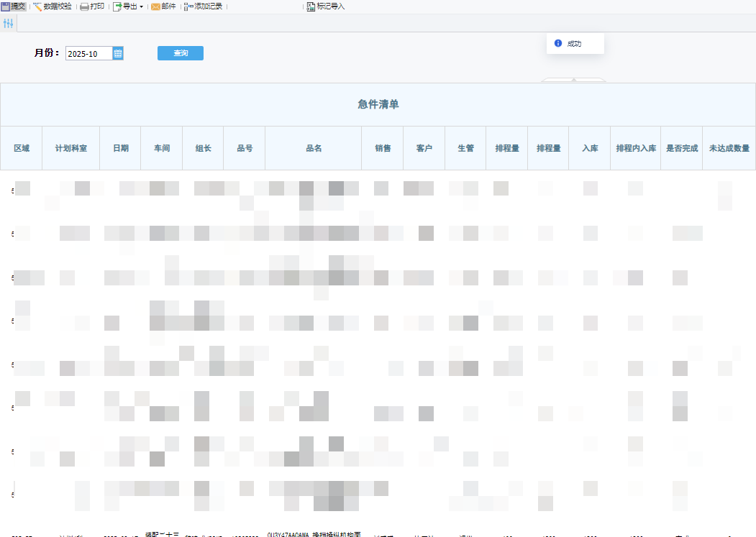Open the parameter panel sliders icon
756x537 pixels.
click(x=8, y=23)
